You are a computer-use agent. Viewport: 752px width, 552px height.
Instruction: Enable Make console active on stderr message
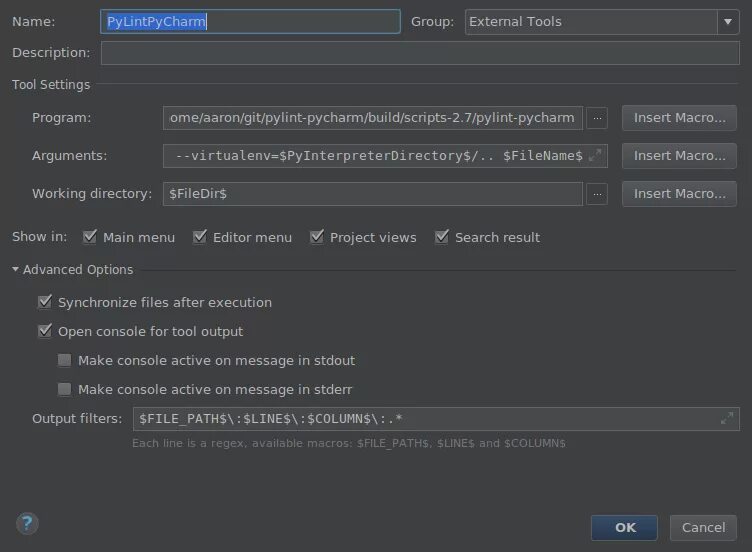coord(64,389)
